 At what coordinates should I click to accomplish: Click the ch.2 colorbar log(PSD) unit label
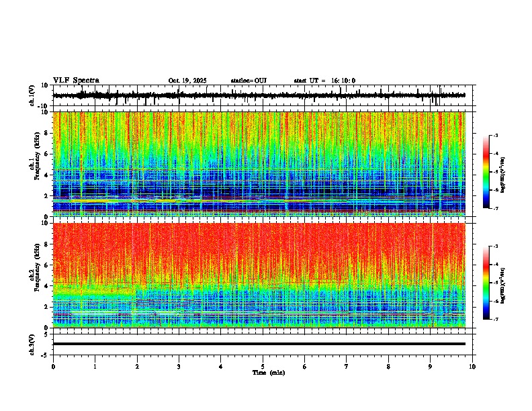click(503, 285)
